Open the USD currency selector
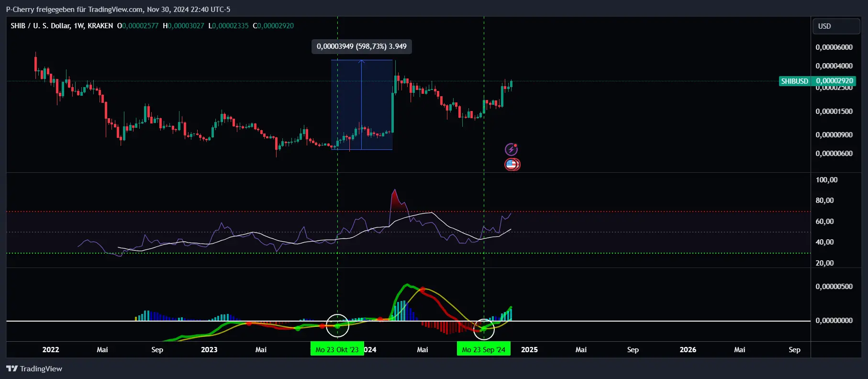868x379 pixels. tap(836, 26)
